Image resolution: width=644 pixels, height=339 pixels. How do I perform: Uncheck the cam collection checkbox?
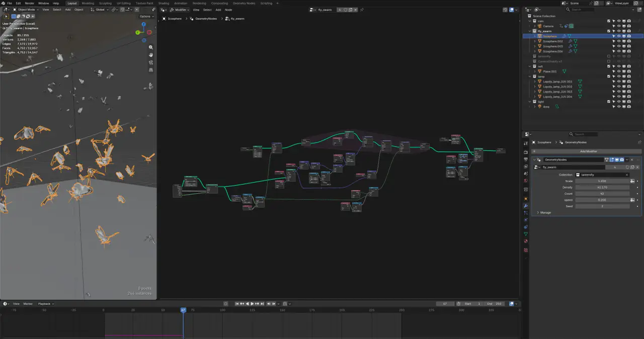pyautogui.click(x=609, y=21)
